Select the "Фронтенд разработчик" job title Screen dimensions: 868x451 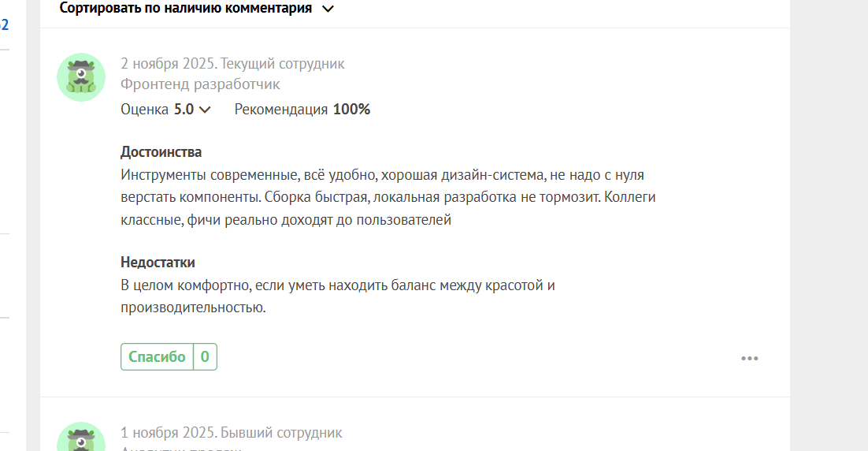click(x=200, y=84)
